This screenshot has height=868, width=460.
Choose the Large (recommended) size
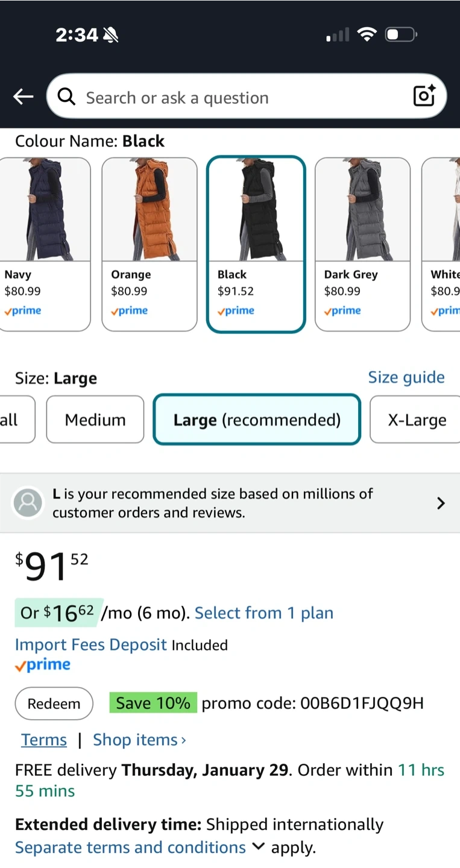257,420
